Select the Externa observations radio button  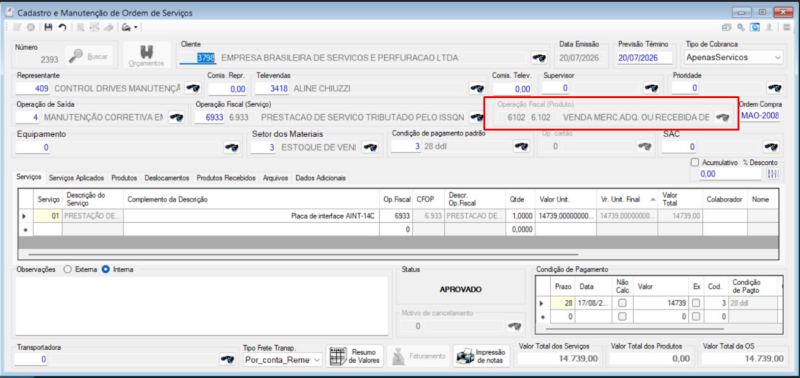point(67,269)
